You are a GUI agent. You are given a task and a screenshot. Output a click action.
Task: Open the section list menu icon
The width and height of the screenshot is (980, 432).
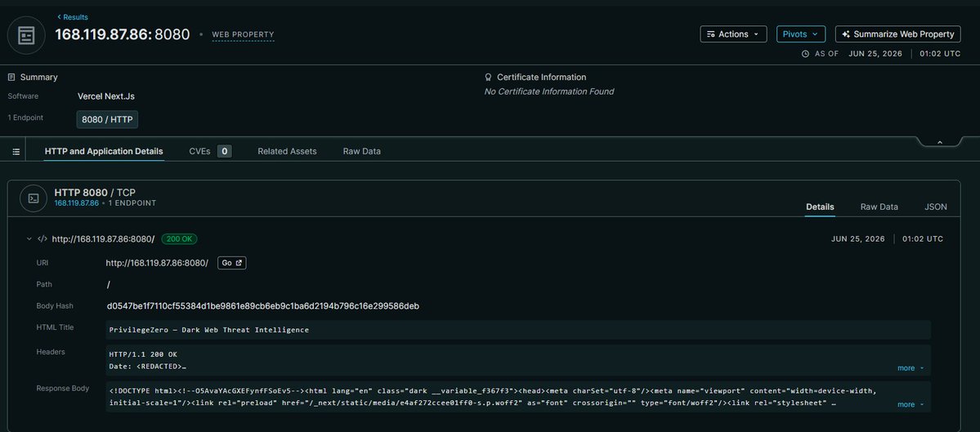coord(16,152)
